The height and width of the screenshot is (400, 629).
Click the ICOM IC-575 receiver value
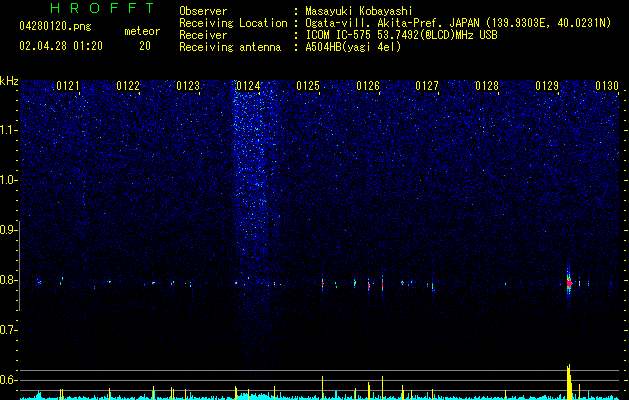[x=401, y=35]
